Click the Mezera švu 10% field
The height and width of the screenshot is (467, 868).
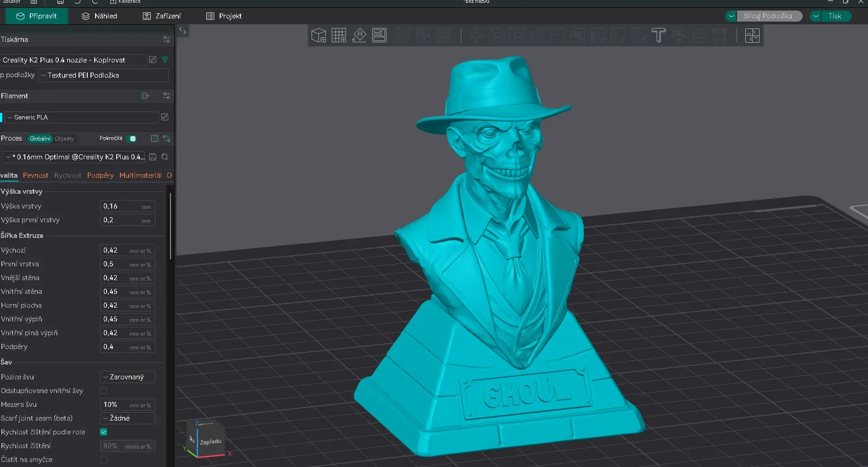pyautogui.click(x=128, y=405)
